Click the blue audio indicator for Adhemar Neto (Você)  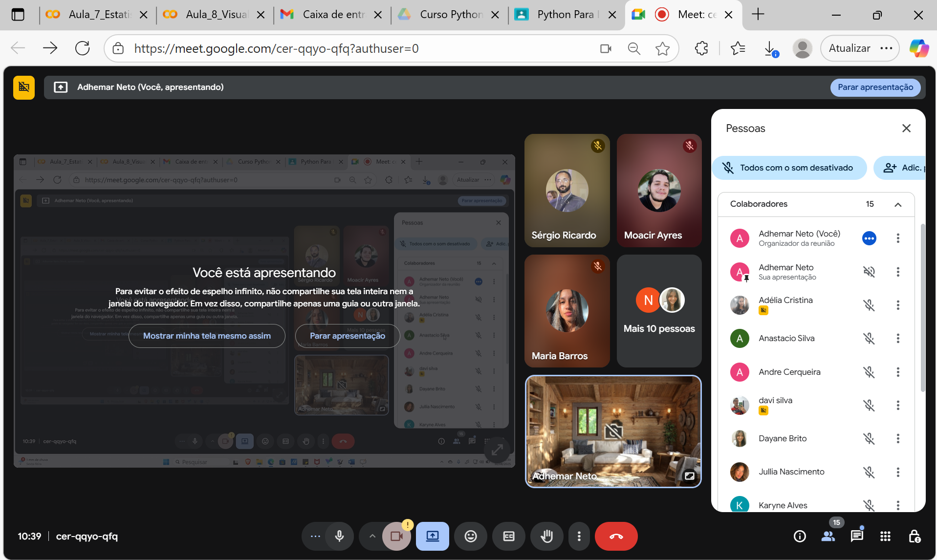click(x=869, y=238)
